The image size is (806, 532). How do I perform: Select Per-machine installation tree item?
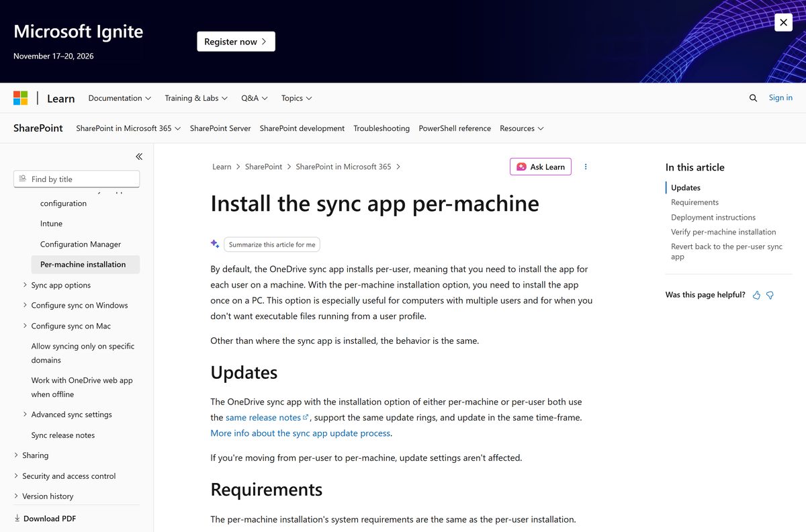pyautogui.click(x=85, y=265)
